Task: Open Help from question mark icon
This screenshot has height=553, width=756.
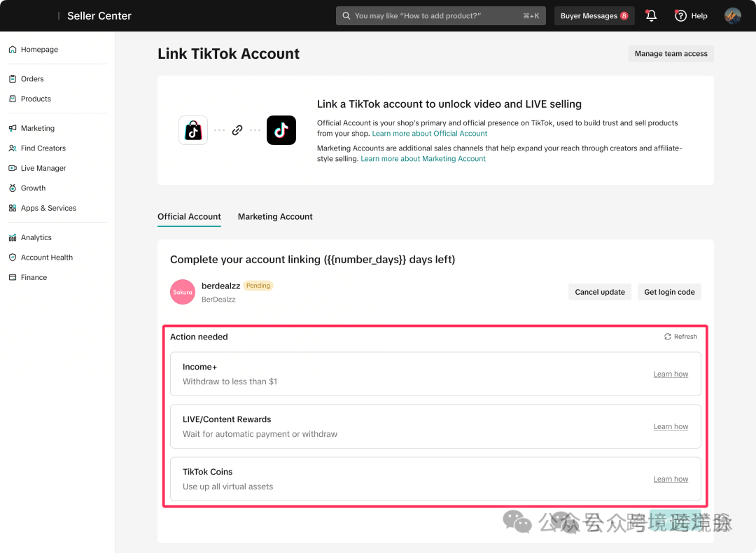Action: click(x=680, y=16)
